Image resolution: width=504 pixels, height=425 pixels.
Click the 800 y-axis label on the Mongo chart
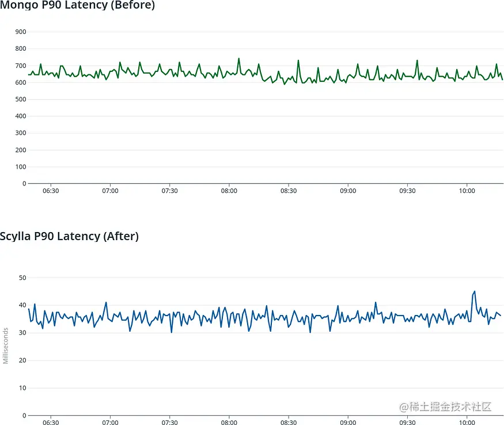21,48
